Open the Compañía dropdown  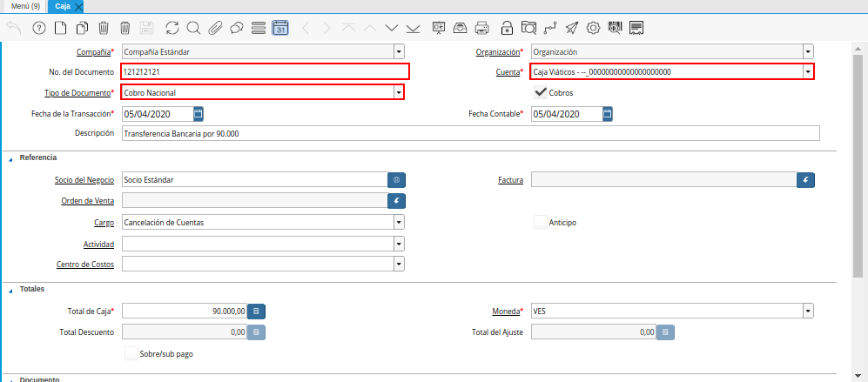click(399, 52)
